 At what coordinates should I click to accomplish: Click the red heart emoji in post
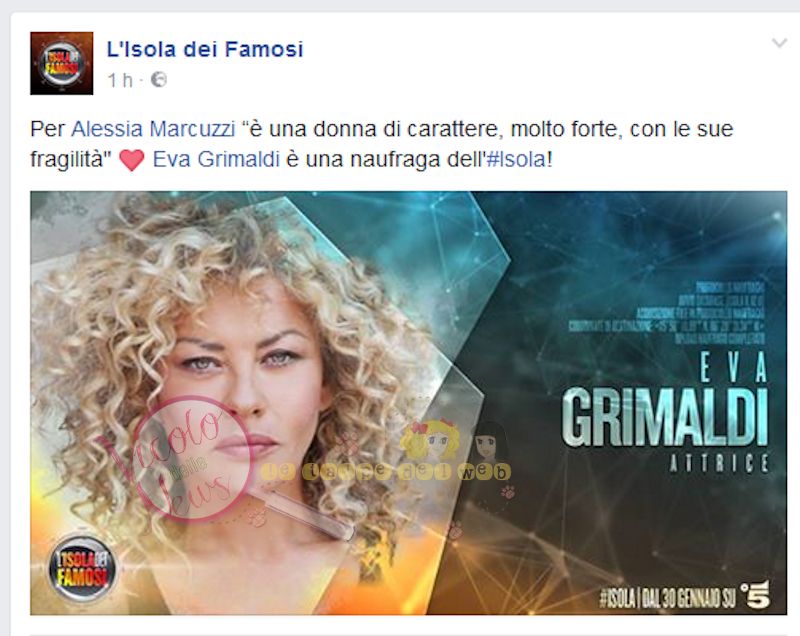coord(132,160)
